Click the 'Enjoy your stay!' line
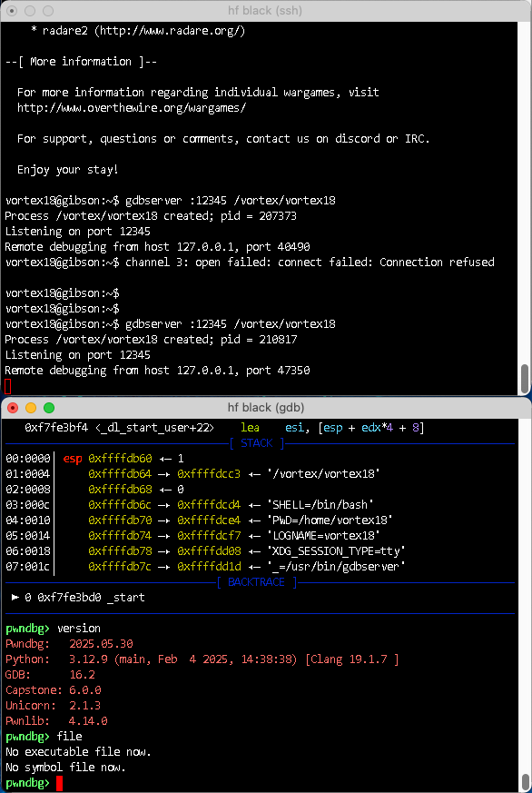The image size is (532, 793). (68, 170)
